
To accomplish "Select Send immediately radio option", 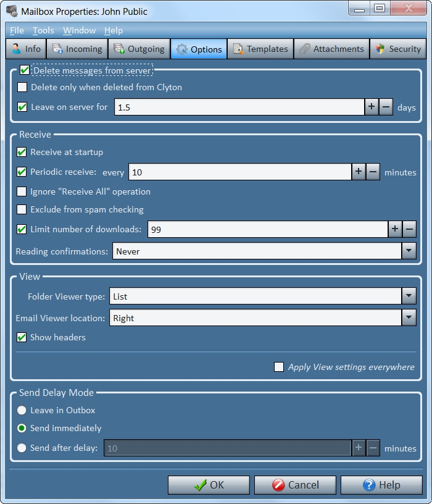I will coord(22,428).
